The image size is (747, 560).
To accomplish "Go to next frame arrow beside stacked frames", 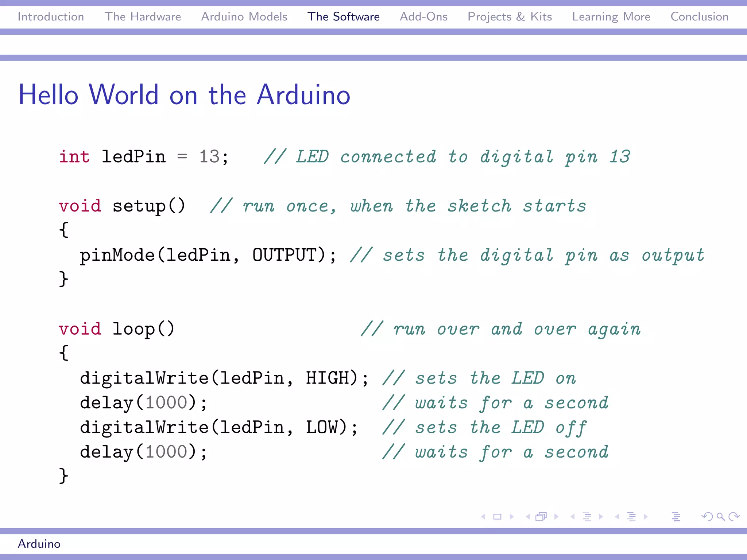I will coord(556,517).
